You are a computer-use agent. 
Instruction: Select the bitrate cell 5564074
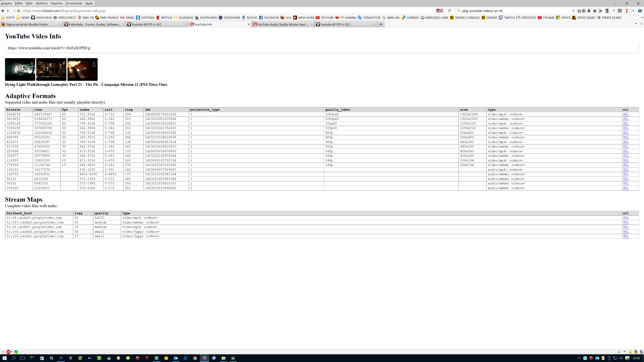[x=19, y=114]
